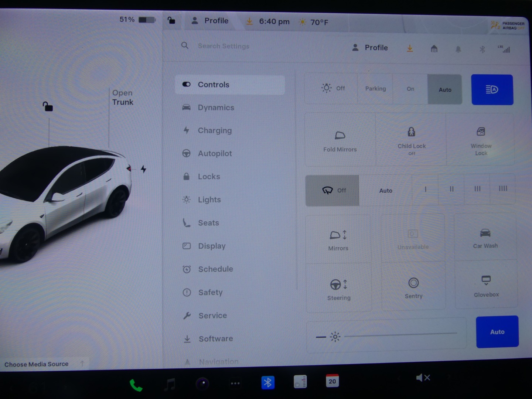The width and height of the screenshot is (532, 399).
Task: Toggle Child Lock setting
Action: [411, 140]
